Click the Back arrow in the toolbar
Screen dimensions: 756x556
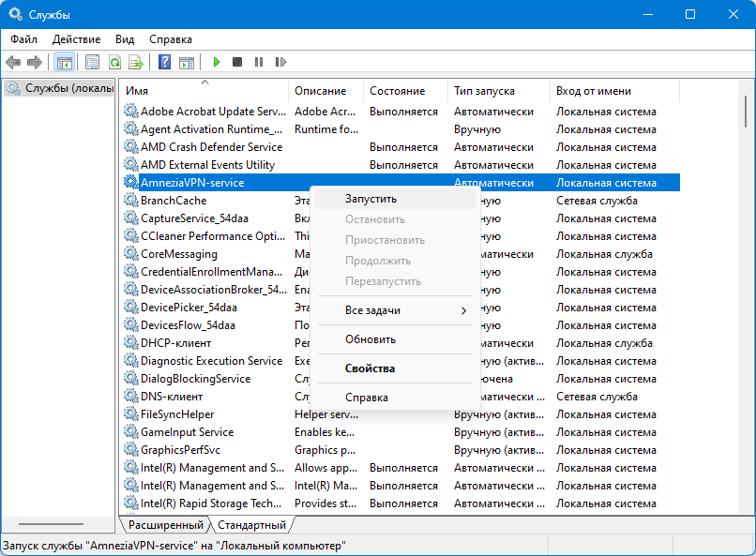tap(13, 62)
